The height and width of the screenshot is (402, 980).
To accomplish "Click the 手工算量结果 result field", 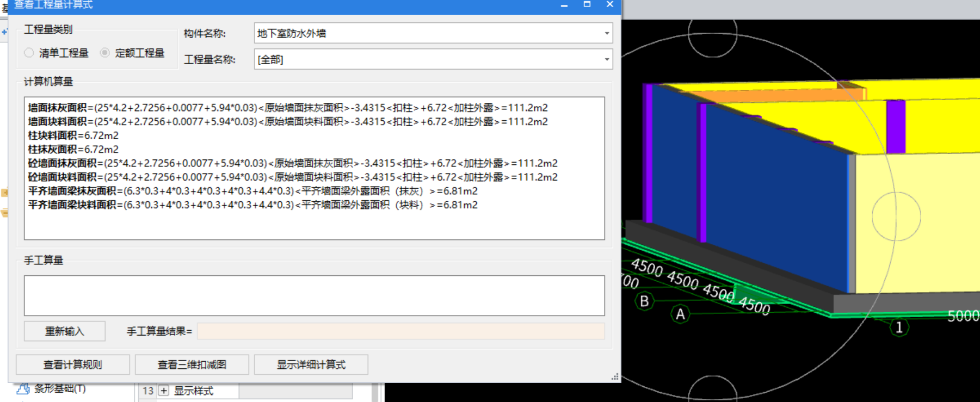I will (x=400, y=331).
